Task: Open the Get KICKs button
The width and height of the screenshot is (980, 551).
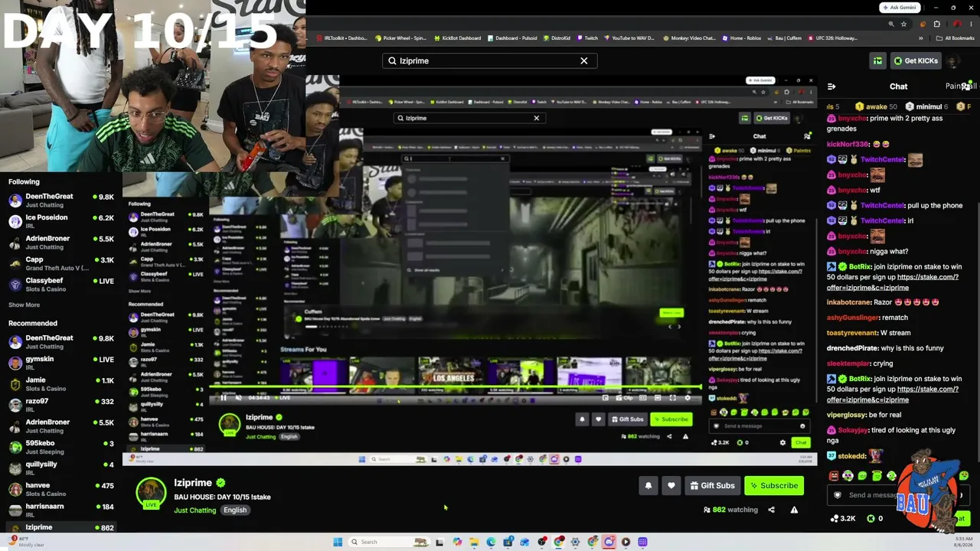Action: coord(914,60)
